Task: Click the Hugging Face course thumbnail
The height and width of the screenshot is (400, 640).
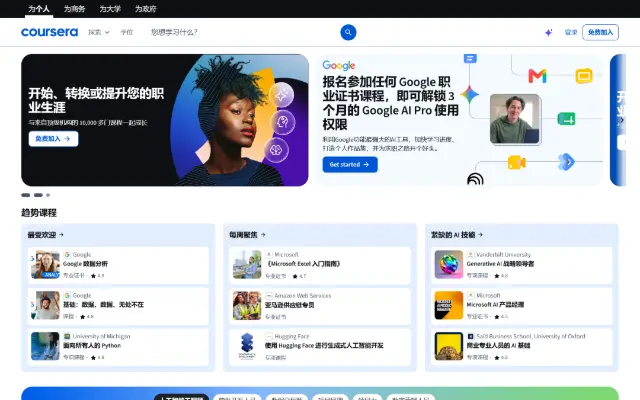Action: 247,346
